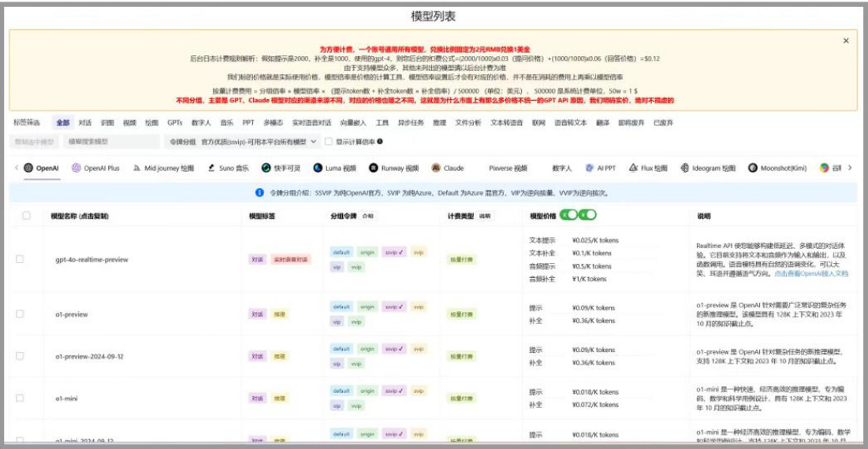
Task: Filter models by the 视频 tag
Action: pos(129,123)
